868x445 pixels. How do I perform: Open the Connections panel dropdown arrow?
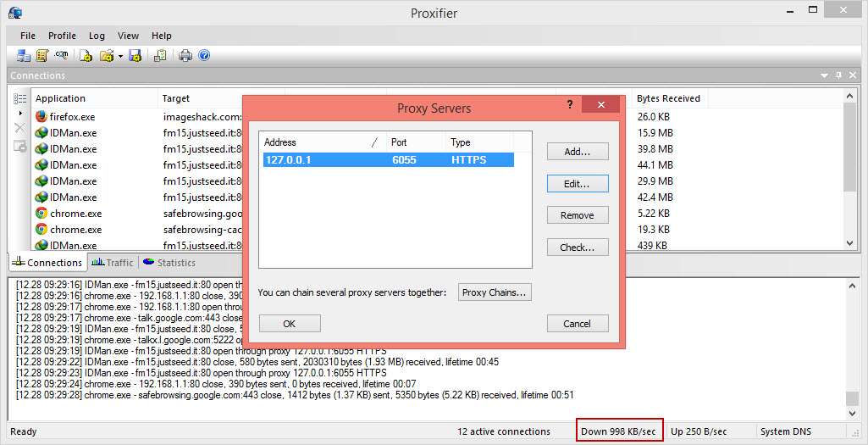click(x=825, y=75)
